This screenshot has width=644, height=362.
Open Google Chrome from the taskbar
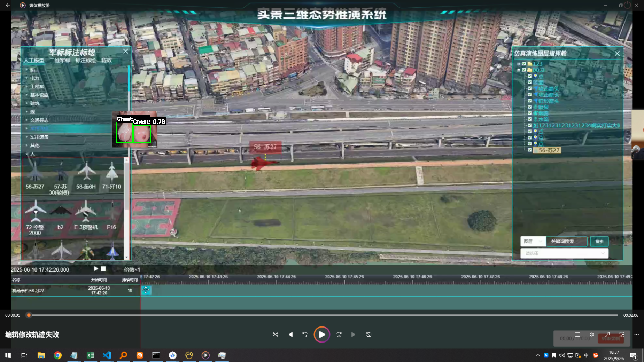click(x=58, y=355)
